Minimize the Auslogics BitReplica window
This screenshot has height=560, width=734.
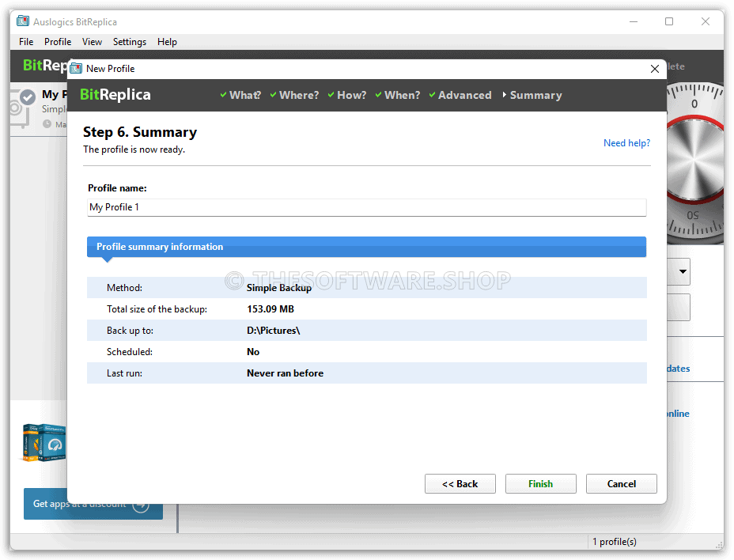[x=634, y=21]
